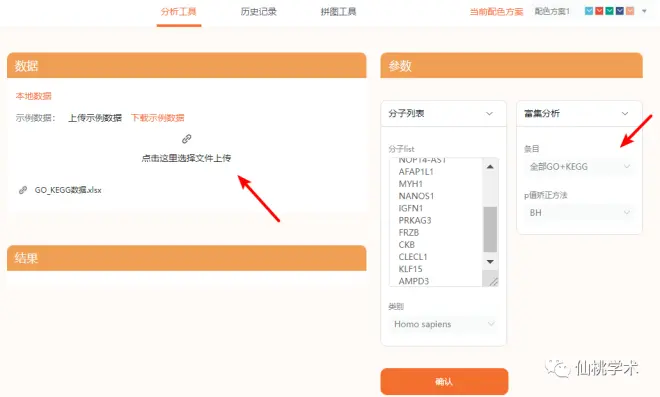Viewport: 660px width, 397px height.
Task: Click the orange 确认 button
Action: (x=444, y=381)
